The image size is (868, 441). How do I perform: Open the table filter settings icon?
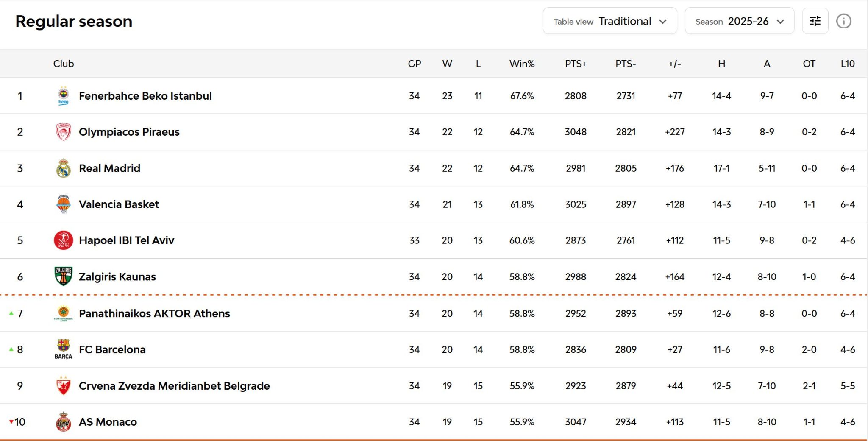tap(815, 21)
